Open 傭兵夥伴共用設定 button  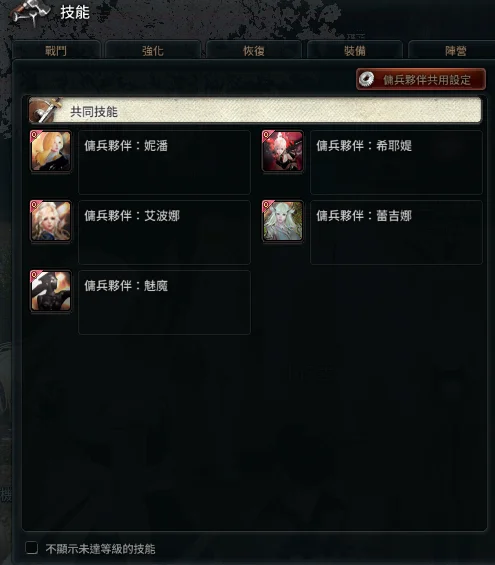(421, 79)
